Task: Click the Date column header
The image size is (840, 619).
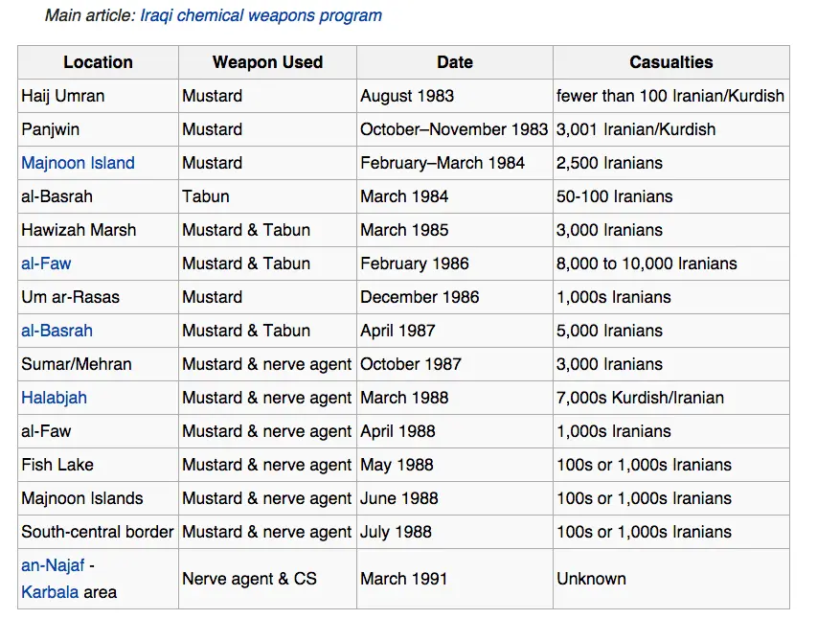Action: pos(454,62)
